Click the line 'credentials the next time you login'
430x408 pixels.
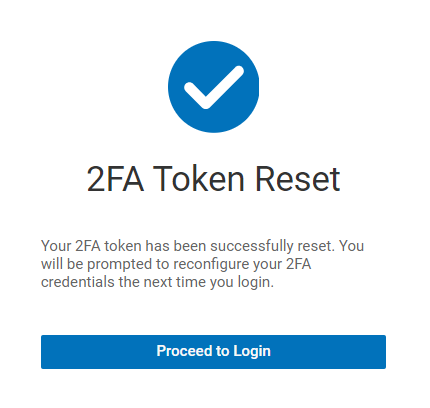click(157, 282)
